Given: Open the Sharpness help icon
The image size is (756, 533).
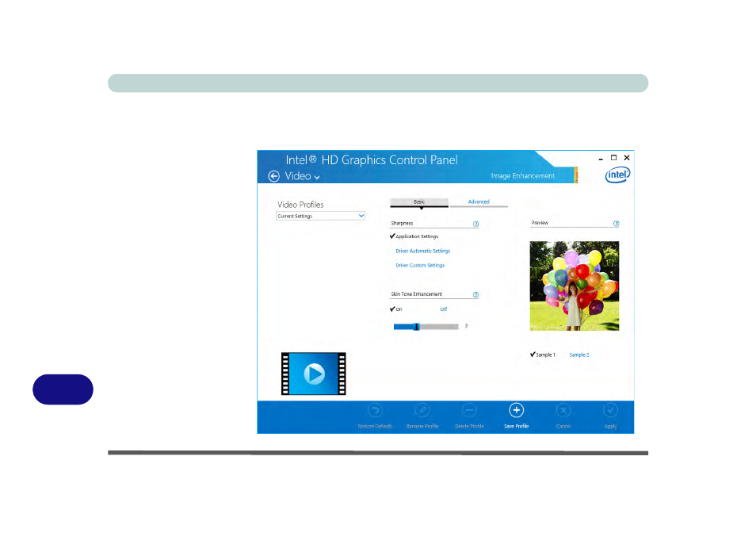Looking at the screenshot, I should point(476,224).
